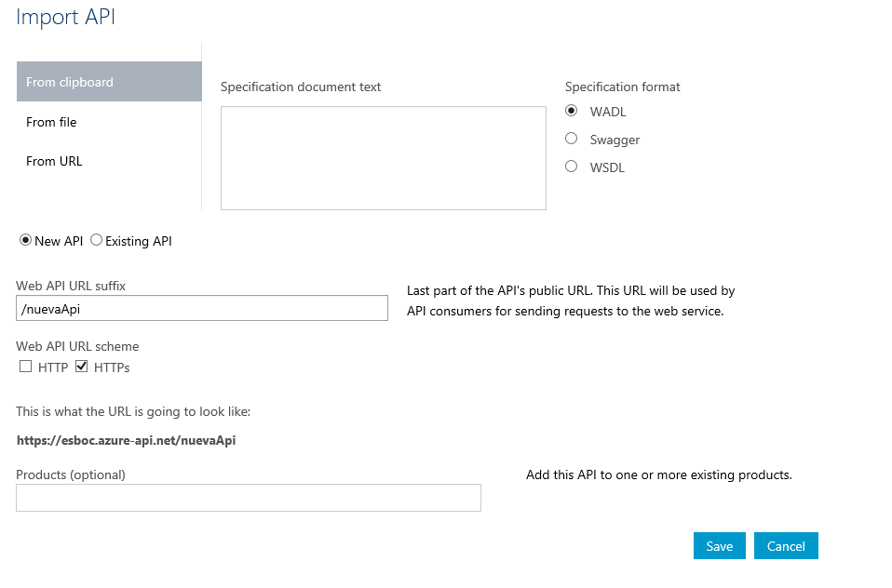Pick WSDL as the specification format
The width and height of the screenshot is (892, 588).
[571, 167]
